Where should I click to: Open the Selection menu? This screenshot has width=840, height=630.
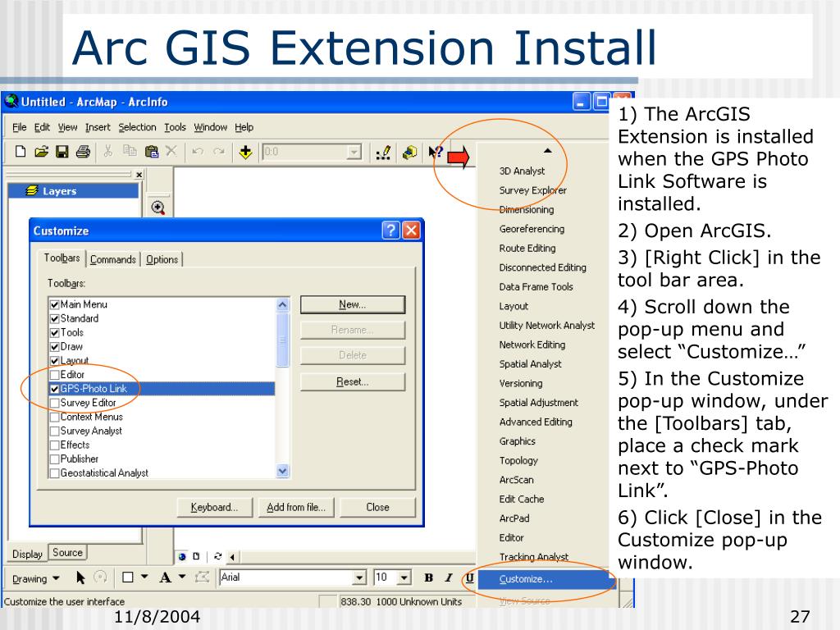point(137,127)
